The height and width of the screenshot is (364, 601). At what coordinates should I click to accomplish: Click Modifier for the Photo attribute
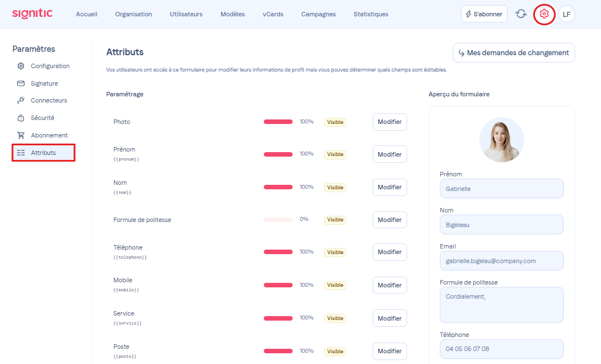coord(390,122)
